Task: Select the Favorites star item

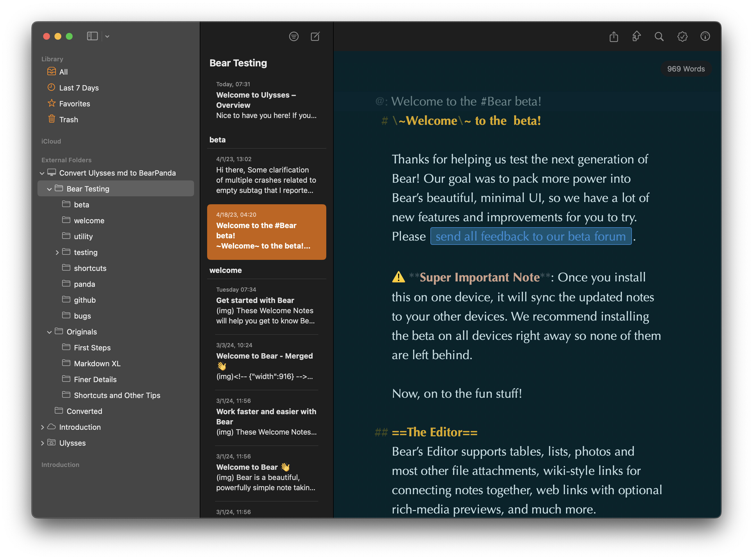Action: (74, 104)
